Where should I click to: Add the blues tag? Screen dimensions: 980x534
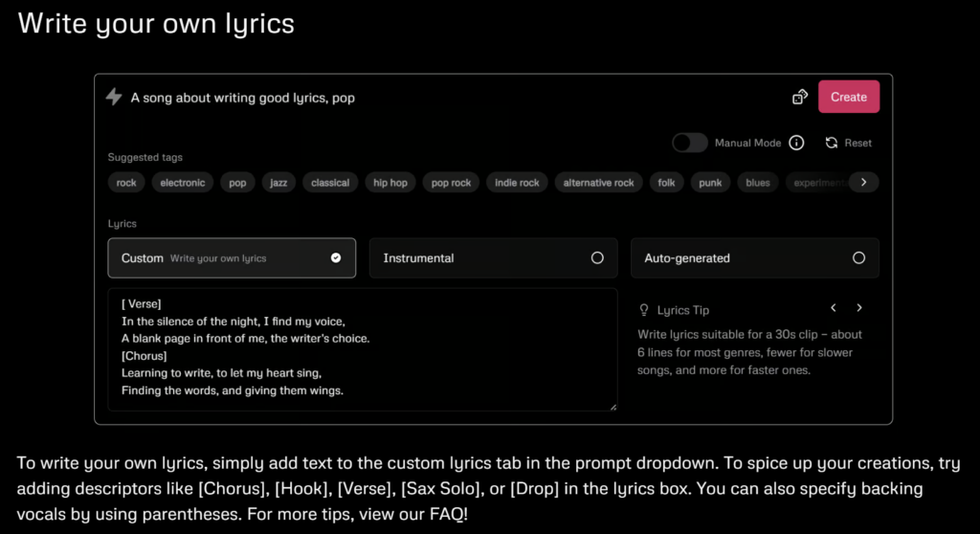[x=758, y=183]
